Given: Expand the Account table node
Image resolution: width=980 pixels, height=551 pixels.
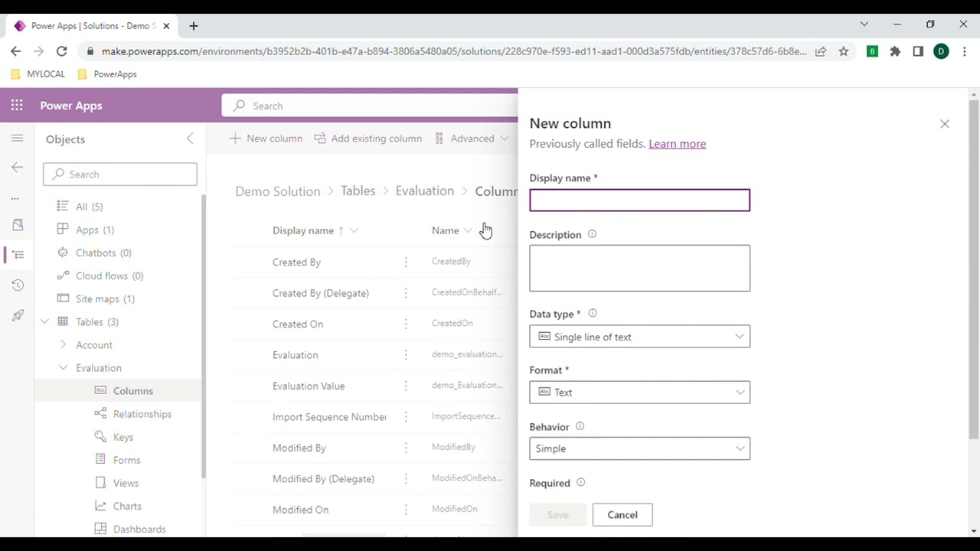Looking at the screenshot, I should tap(63, 344).
